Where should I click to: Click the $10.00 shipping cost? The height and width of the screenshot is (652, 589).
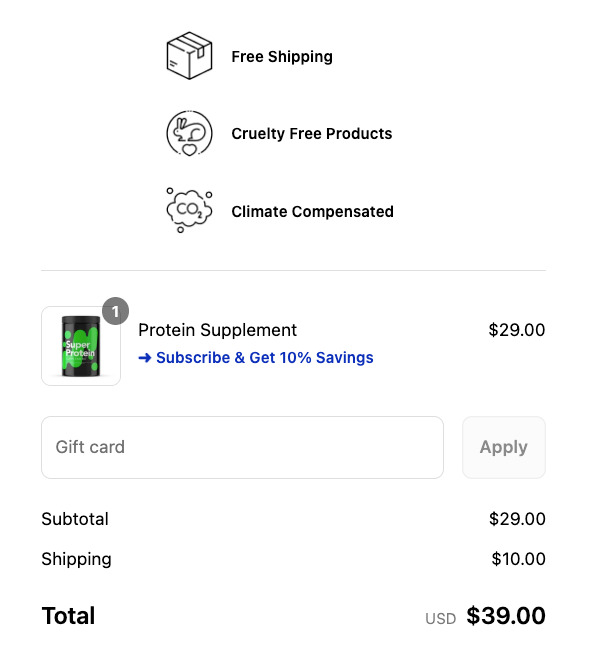click(x=518, y=559)
